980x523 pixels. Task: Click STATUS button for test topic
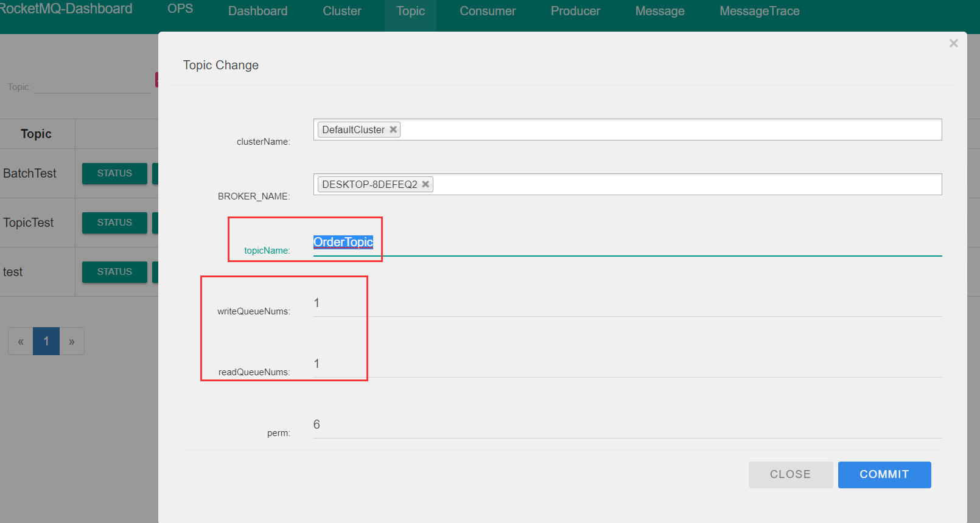114,272
